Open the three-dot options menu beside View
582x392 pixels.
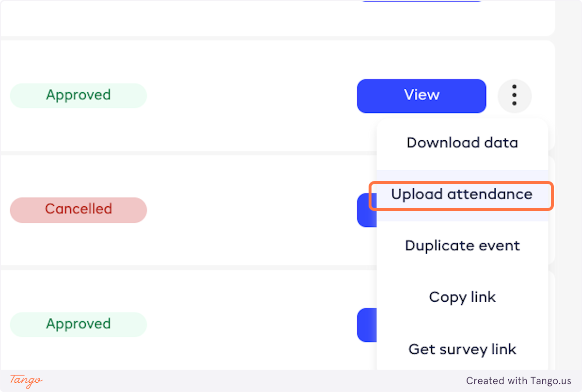click(x=514, y=96)
